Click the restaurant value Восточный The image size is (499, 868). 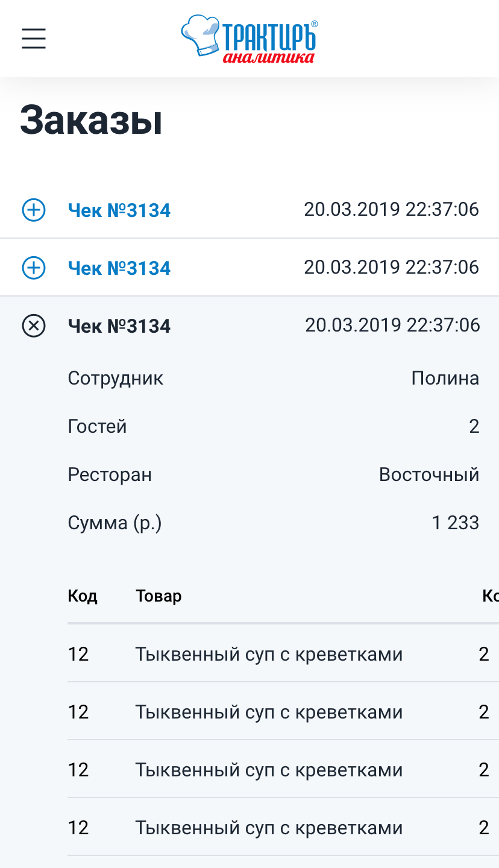[428, 475]
